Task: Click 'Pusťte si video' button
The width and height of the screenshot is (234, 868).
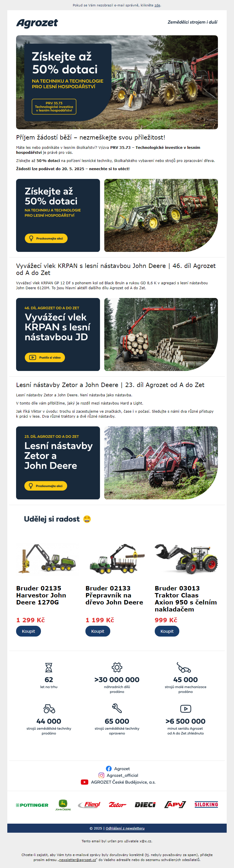Action: (45, 358)
